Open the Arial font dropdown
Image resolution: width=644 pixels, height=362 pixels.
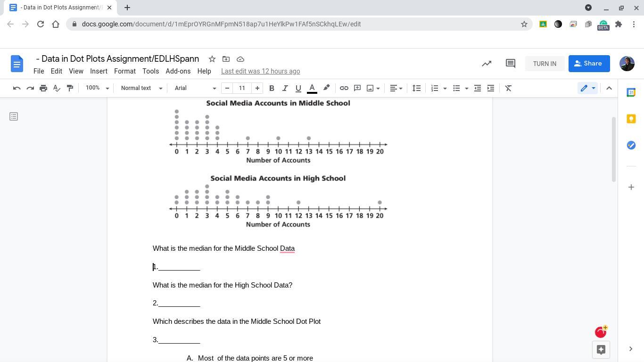coord(195,88)
